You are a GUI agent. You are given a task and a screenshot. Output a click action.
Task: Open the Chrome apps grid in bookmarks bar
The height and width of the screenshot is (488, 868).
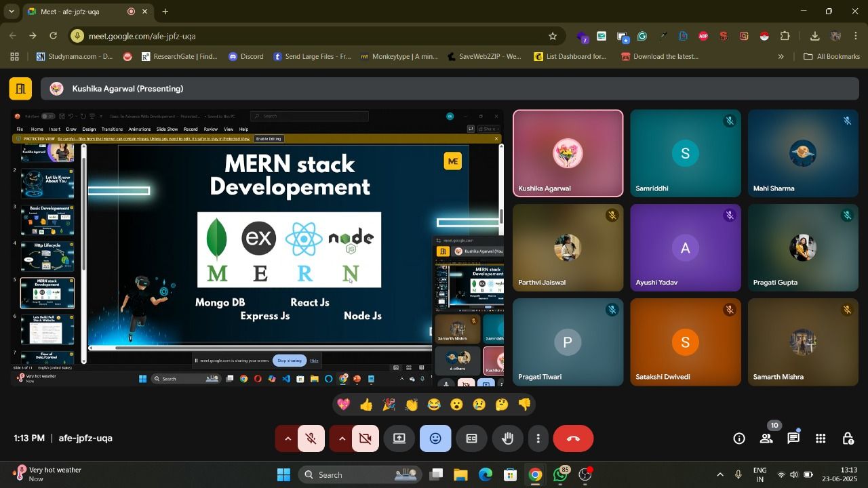tap(14, 56)
